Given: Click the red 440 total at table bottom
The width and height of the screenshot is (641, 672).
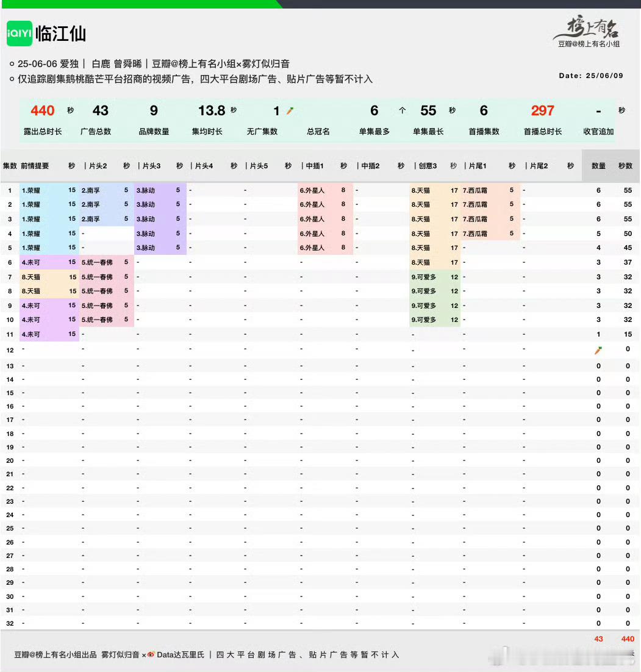Looking at the screenshot, I should point(628,639).
